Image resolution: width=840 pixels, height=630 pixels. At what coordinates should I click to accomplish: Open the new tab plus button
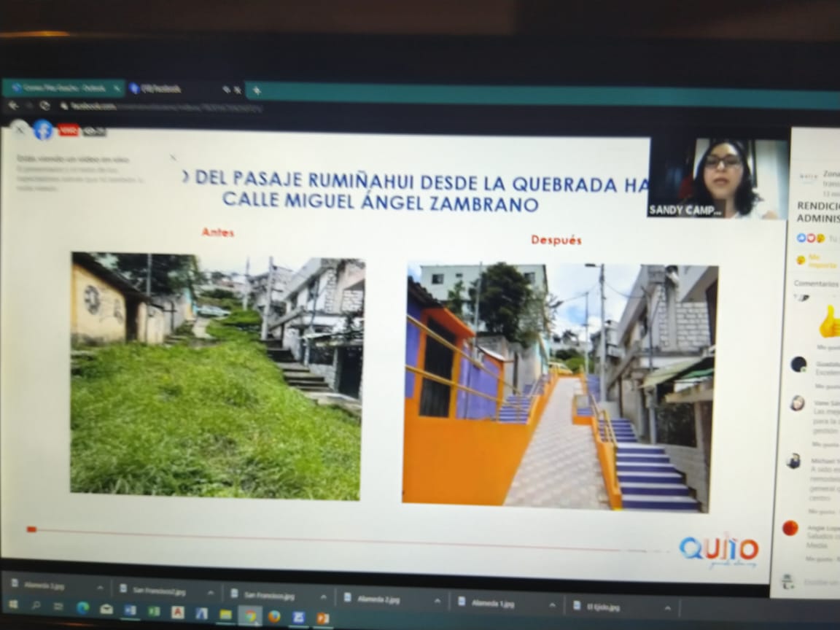[257, 90]
